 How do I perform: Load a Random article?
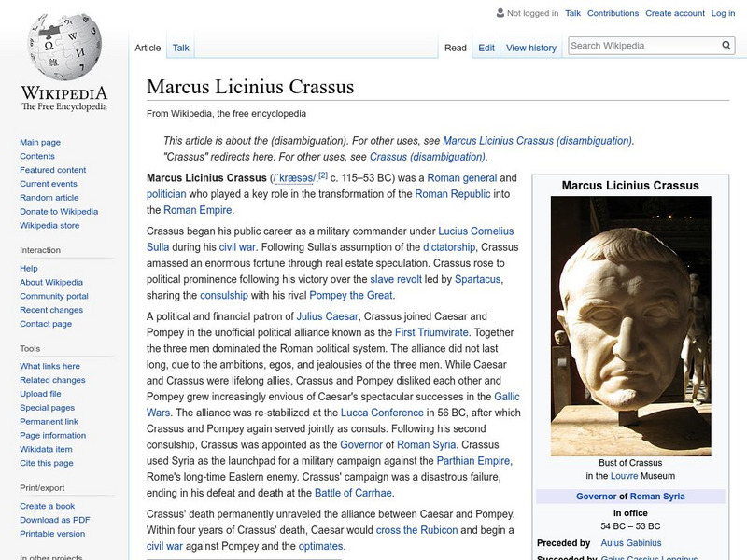[x=49, y=197]
